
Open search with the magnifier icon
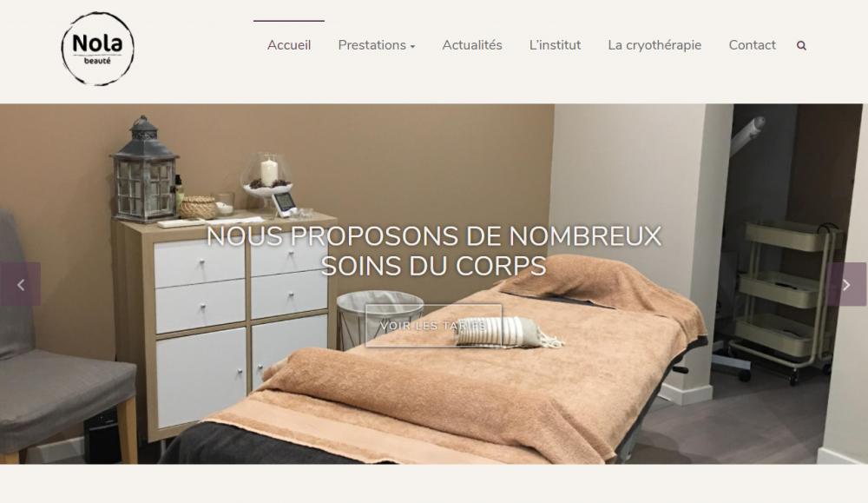point(801,45)
